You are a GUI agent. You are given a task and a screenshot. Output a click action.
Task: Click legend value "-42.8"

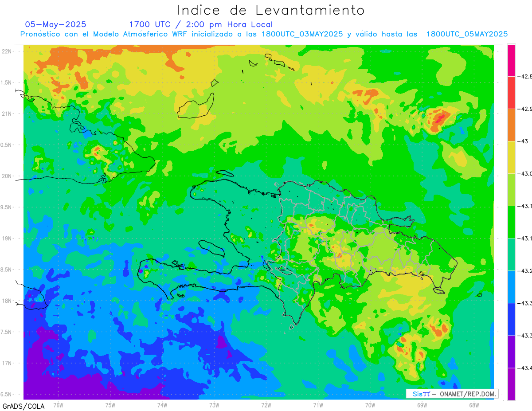click(x=525, y=76)
